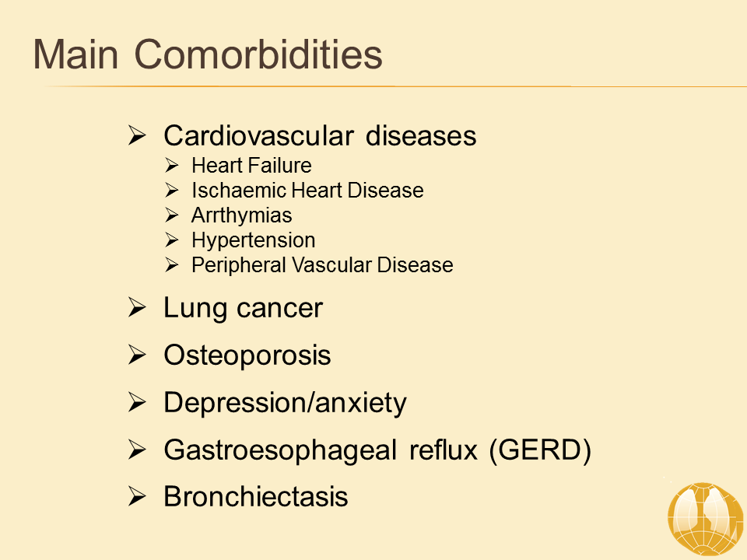
Task: Click the globe lungs logo
Action: point(707,518)
